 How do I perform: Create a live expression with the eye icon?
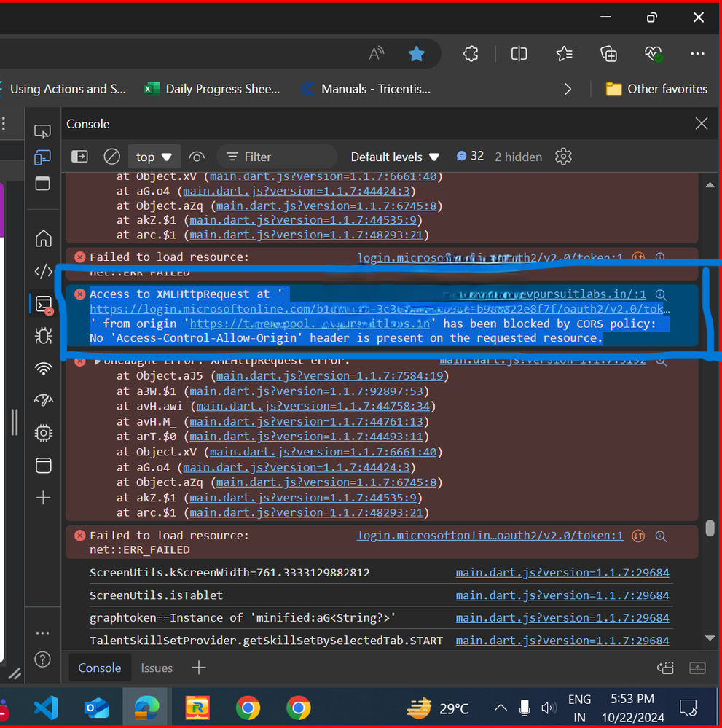tap(197, 157)
